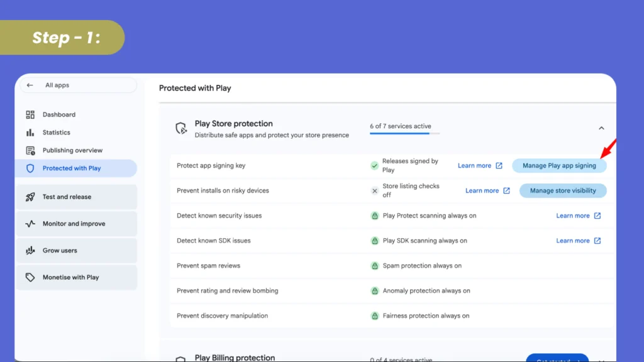644x362 pixels.
Task: Click 'Distribute safe apps and protect your store presence'
Action: click(272, 136)
